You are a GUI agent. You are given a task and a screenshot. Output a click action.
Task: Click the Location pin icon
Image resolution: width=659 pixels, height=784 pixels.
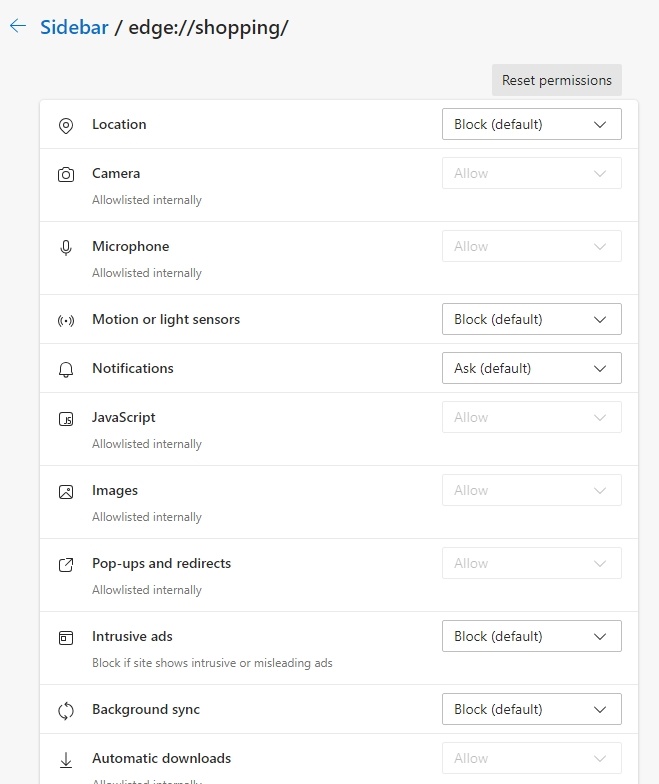click(66, 125)
